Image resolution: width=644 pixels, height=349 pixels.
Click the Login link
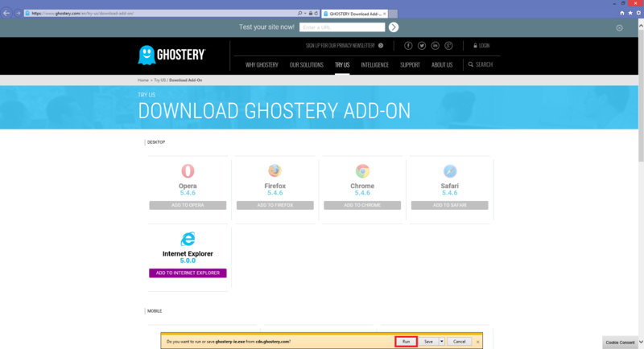tap(481, 46)
